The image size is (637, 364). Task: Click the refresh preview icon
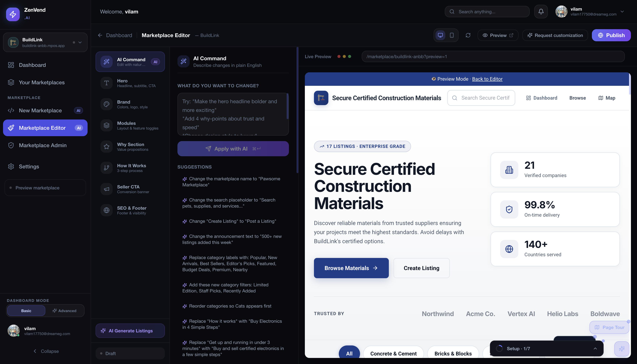(468, 35)
